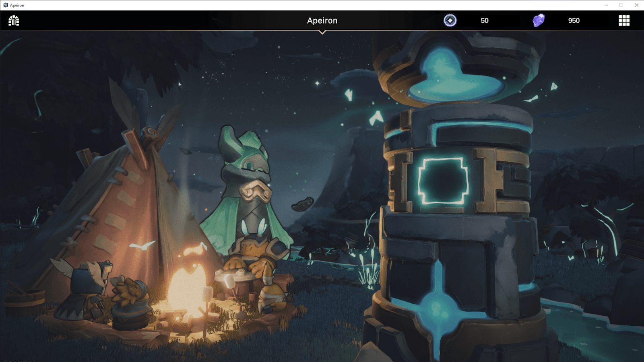The width and height of the screenshot is (644, 362).
Task: Click the Apeiron title in the header
Action: pos(322,21)
